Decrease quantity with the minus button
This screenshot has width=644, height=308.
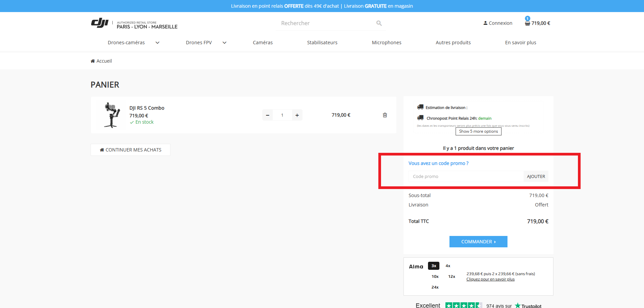267,115
